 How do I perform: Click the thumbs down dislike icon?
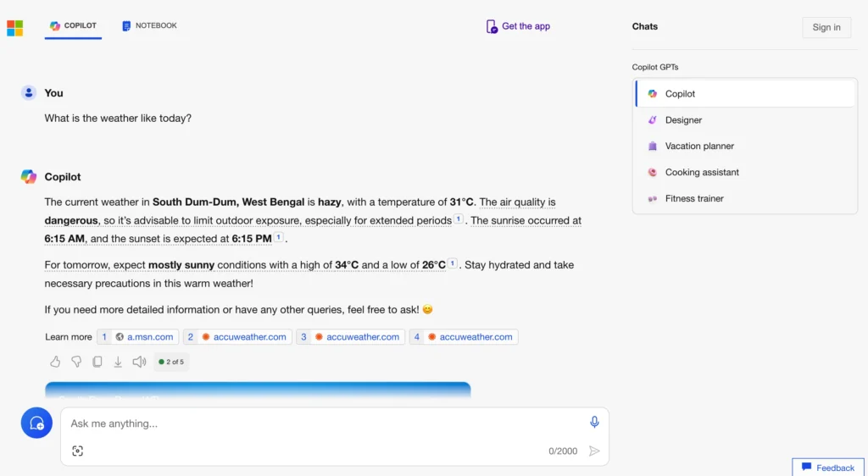[76, 362]
